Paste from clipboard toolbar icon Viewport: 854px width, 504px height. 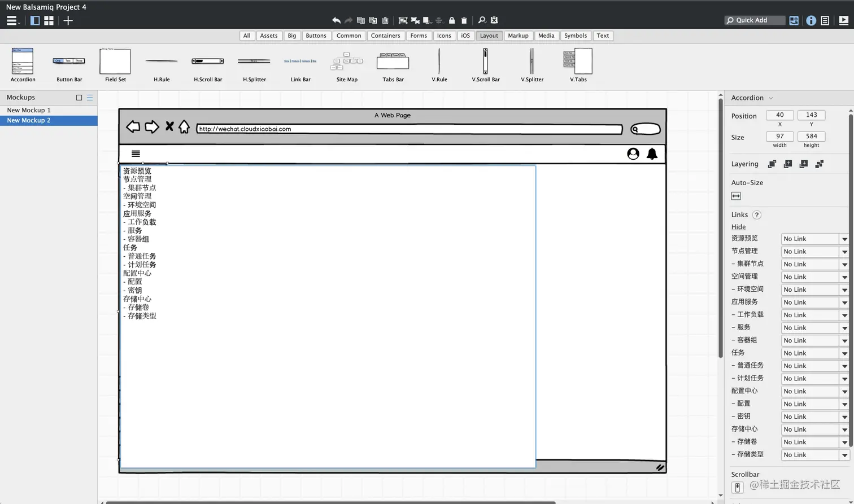(385, 20)
